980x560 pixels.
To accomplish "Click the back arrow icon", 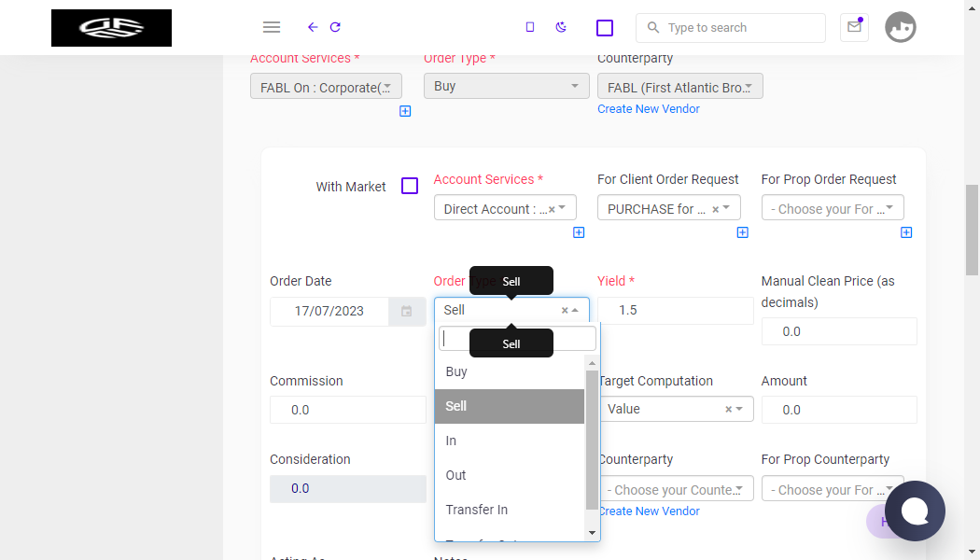I will (x=313, y=27).
